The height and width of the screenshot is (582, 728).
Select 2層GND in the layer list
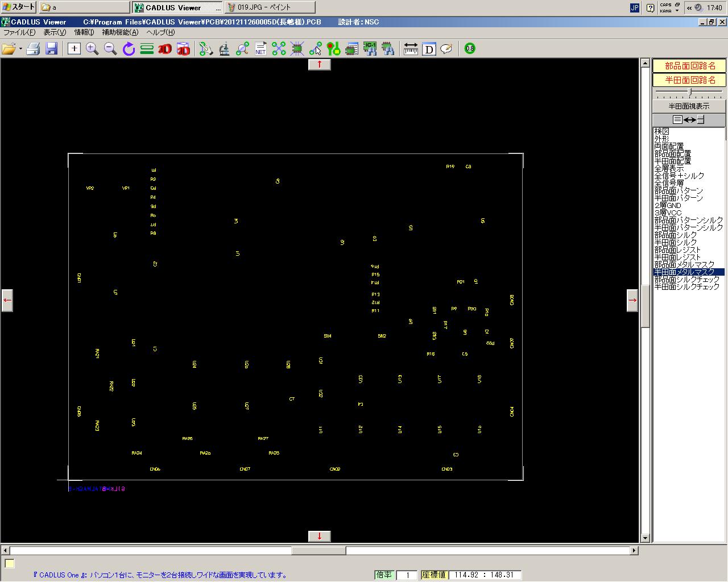click(x=668, y=206)
